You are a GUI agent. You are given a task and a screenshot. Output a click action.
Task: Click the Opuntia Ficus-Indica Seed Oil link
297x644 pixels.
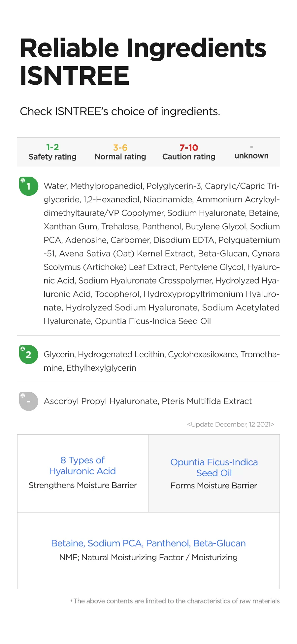coord(214,467)
